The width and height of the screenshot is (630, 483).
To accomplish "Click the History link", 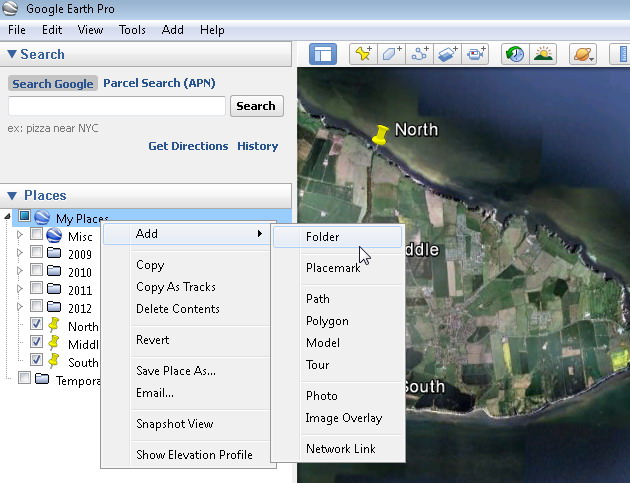I will (x=258, y=146).
